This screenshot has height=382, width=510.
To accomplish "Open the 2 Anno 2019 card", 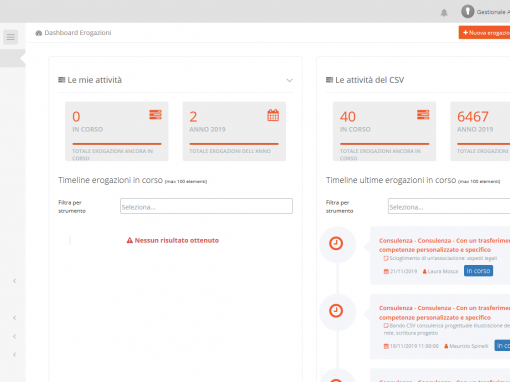I will click(234, 131).
